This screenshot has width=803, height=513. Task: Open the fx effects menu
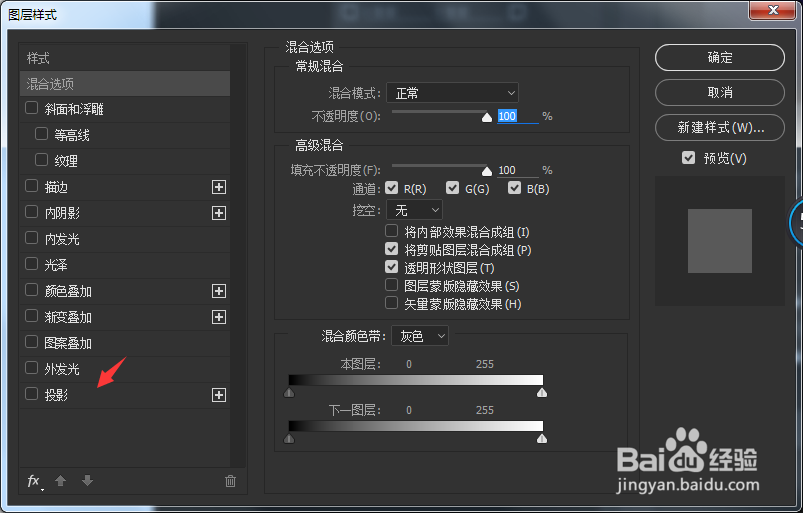(x=35, y=481)
